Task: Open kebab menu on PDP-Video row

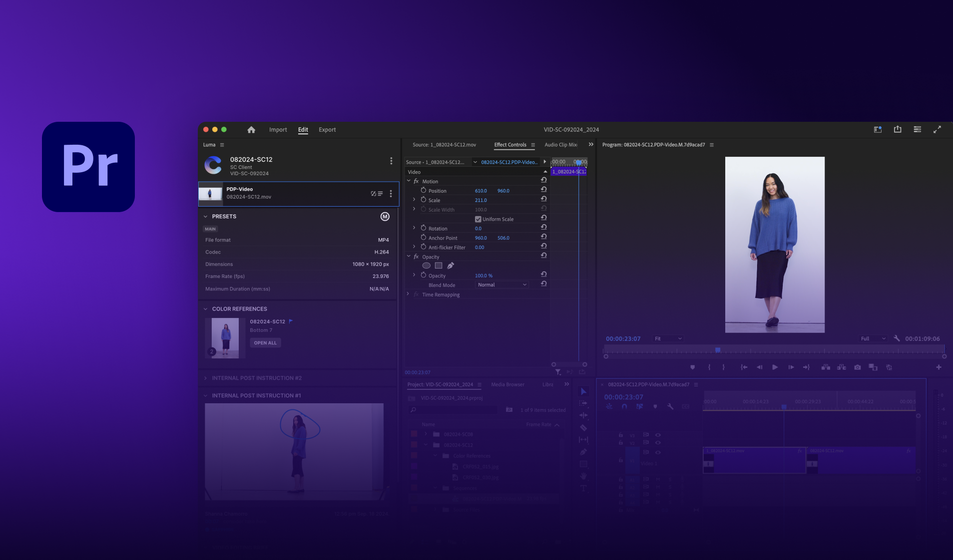Action: 391,194
